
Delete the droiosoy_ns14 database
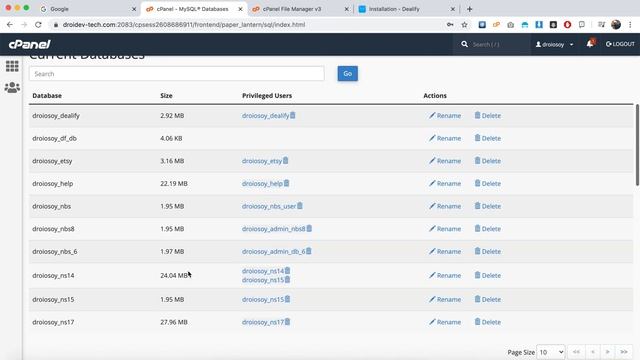(487, 275)
